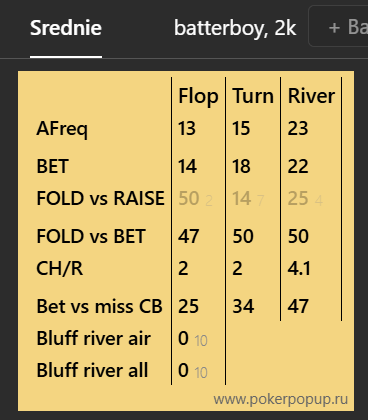368x420 pixels.
Task: Select the Turn column header
Action: point(253,96)
